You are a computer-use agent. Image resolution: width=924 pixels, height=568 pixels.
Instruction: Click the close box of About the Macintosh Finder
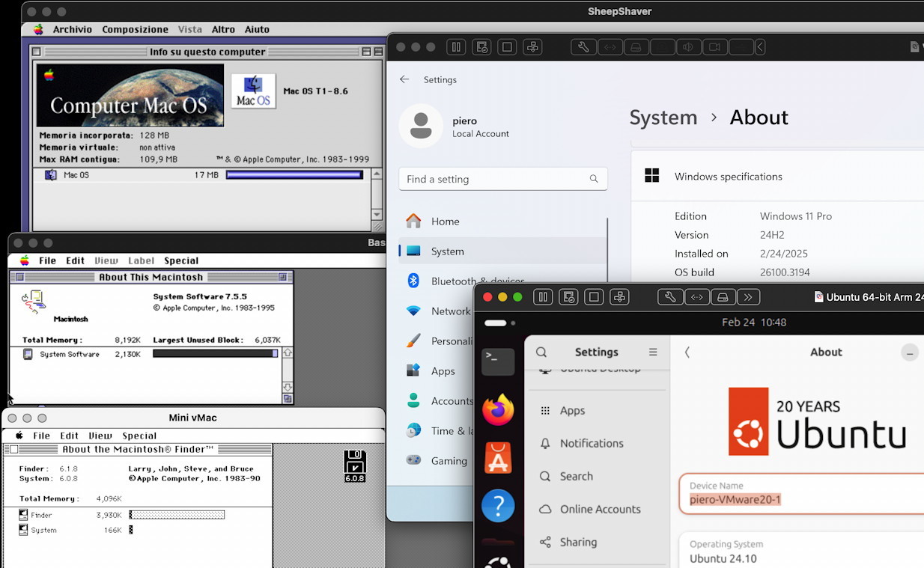click(x=12, y=449)
